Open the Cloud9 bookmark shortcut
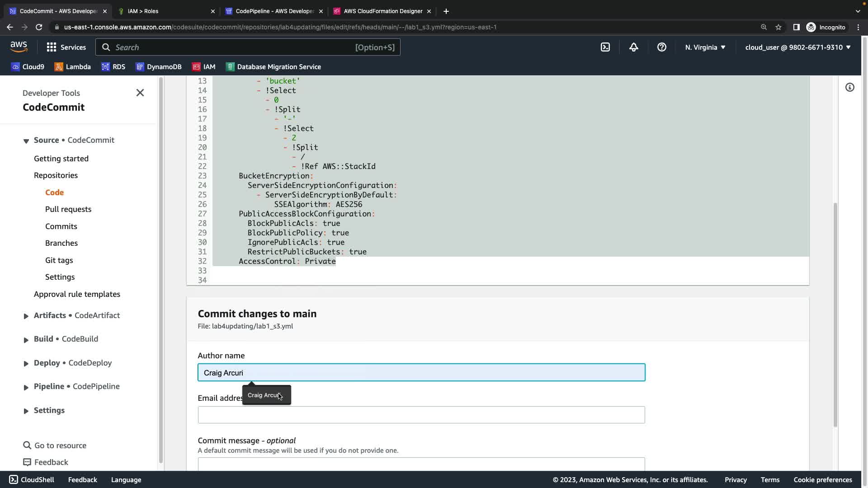The width and height of the screenshot is (868, 488). click(28, 66)
